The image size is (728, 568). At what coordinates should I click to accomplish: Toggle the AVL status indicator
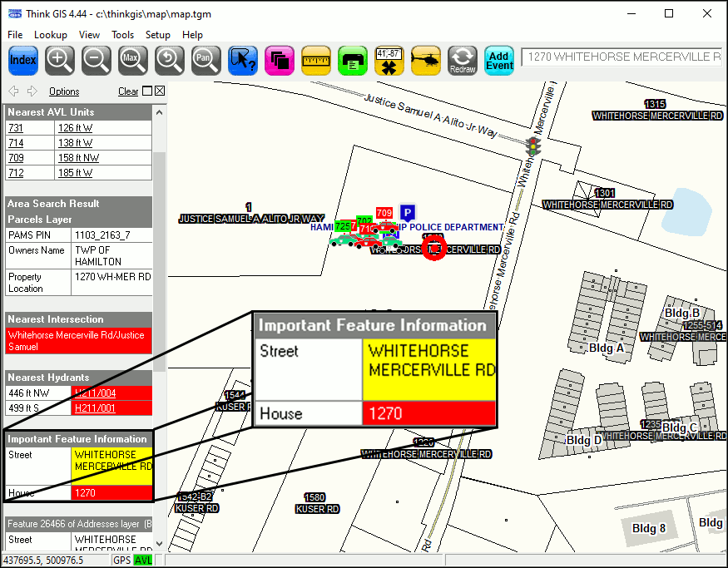tap(143, 561)
